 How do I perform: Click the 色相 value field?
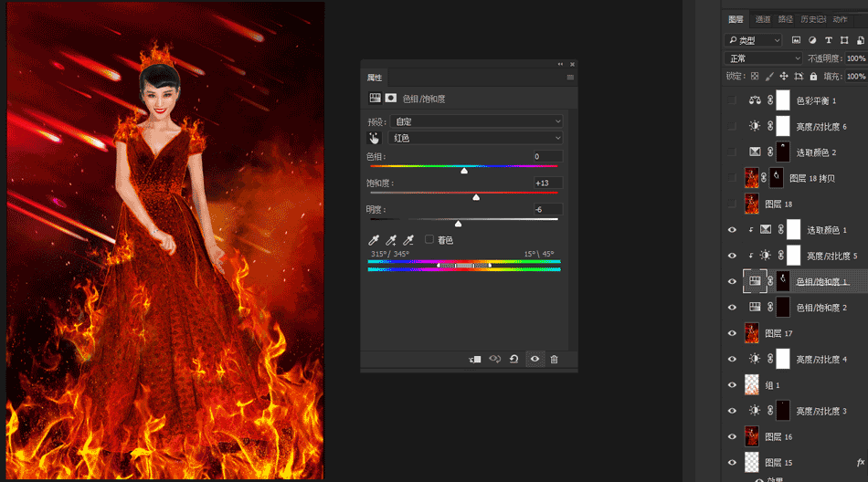pyautogui.click(x=547, y=157)
